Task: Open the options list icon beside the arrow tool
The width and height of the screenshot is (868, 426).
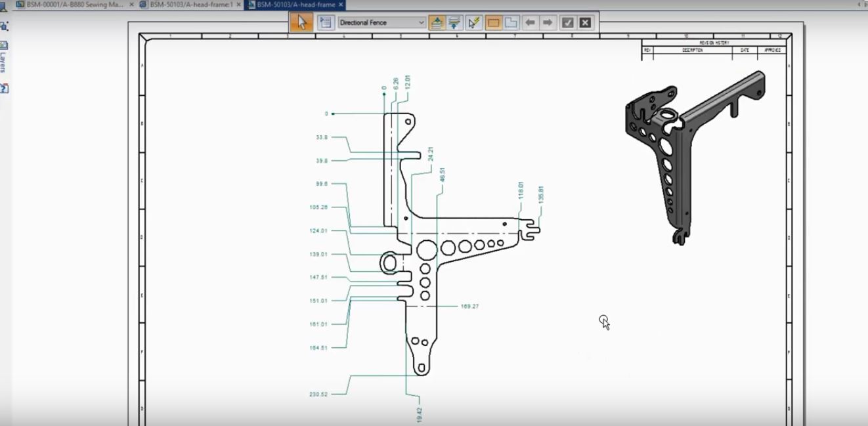Action: tap(324, 22)
